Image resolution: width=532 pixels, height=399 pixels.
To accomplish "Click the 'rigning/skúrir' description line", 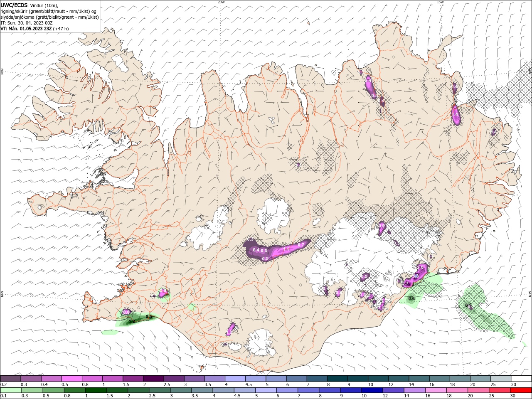I will click(48, 11).
